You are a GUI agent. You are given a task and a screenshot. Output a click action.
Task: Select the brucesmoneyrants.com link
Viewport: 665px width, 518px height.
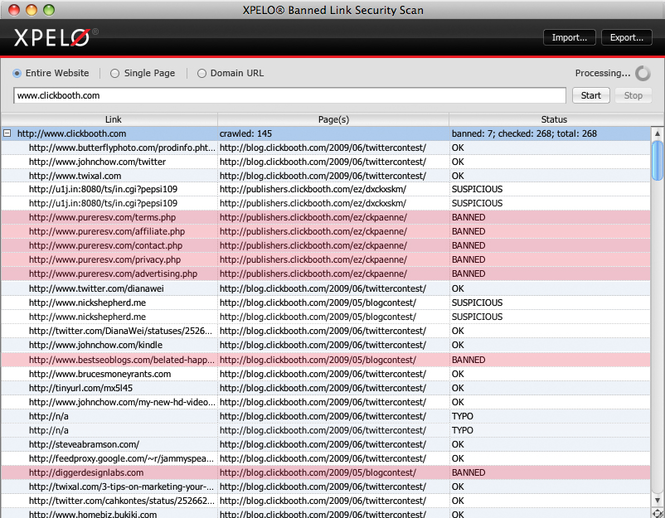[x=100, y=374]
